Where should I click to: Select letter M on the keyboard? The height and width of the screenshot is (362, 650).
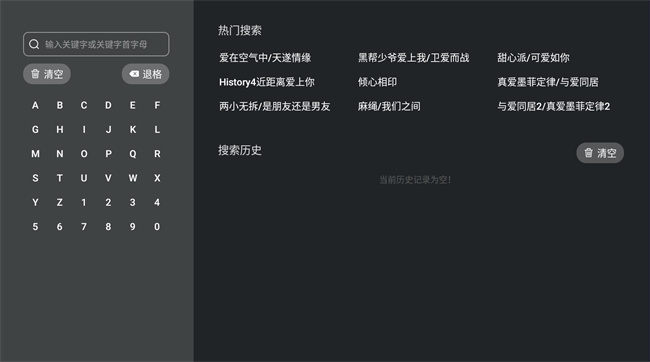pos(35,154)
